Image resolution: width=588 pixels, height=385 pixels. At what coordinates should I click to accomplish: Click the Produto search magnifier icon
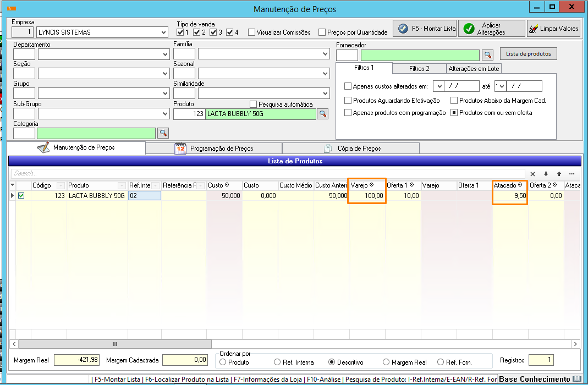322,114
